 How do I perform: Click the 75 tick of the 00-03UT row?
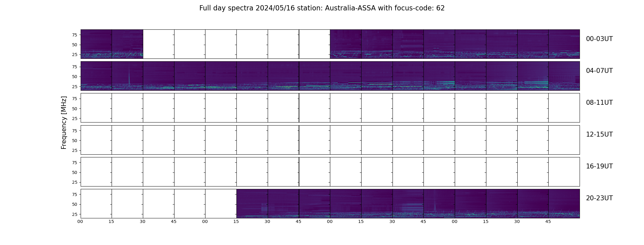[75, 35]
